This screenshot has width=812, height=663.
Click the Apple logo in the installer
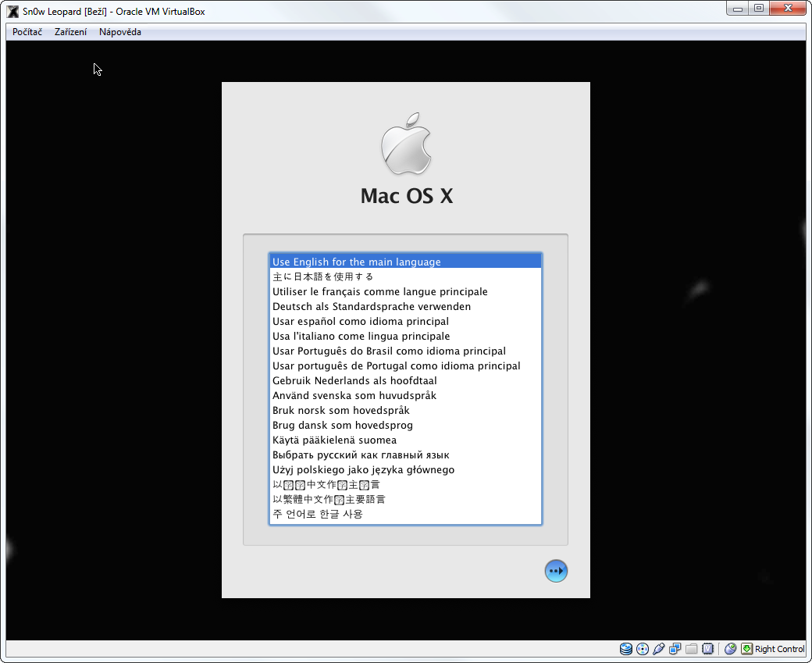[x=406, y=144]
